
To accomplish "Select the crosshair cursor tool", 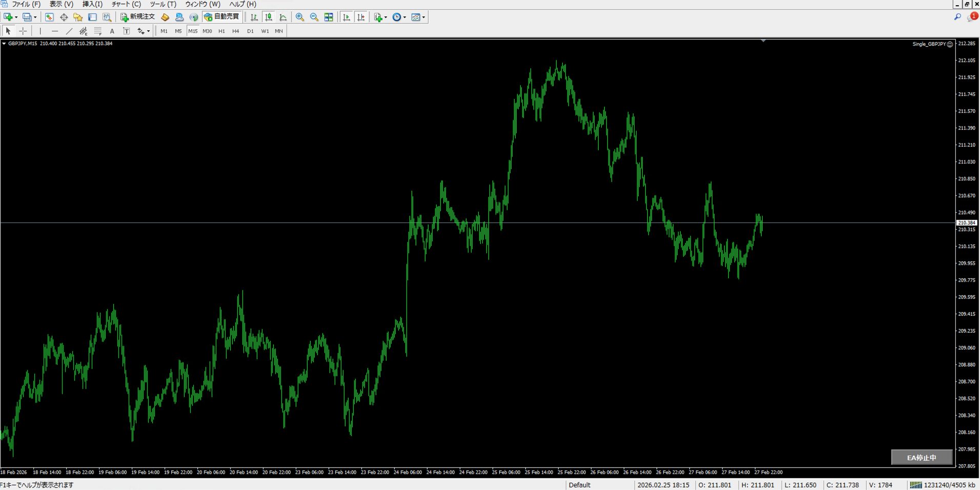I will [23, 31].
